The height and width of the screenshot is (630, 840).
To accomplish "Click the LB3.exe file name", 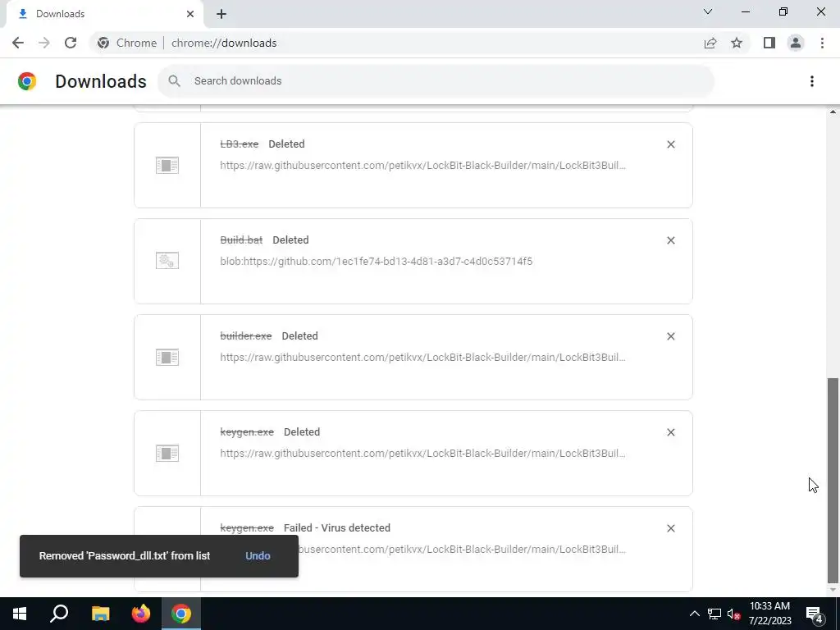I will (240, 144).
